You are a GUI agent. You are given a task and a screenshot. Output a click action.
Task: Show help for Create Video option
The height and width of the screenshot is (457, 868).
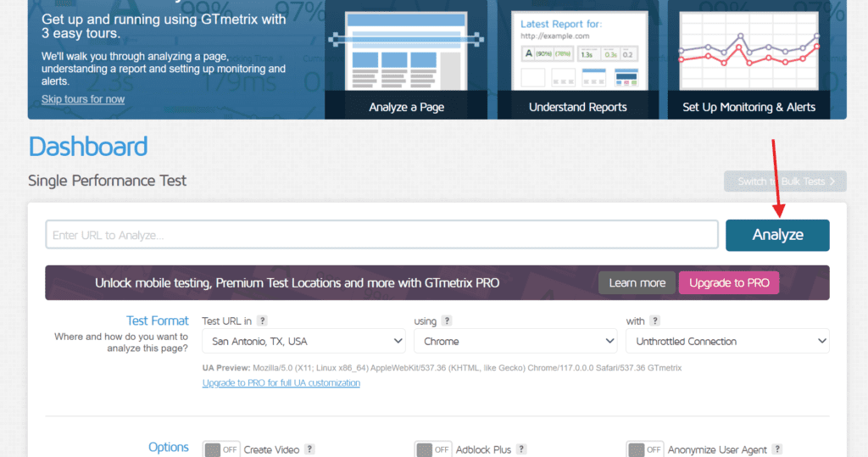click(309, 449)
